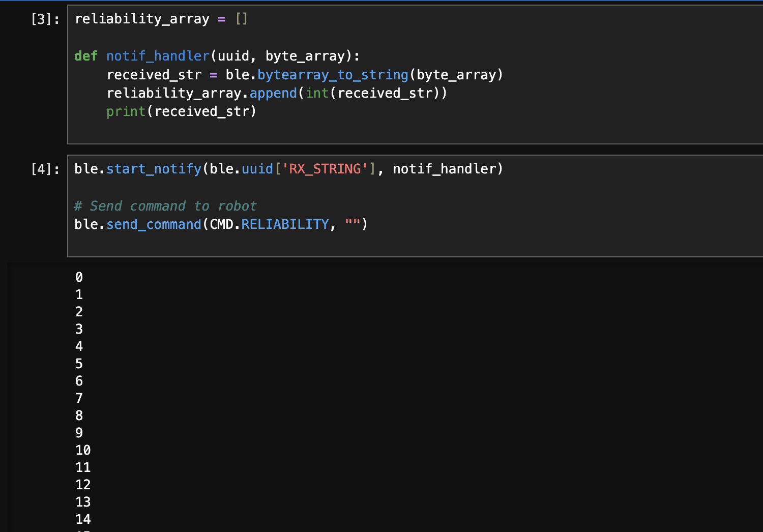Click the output line showing 5
The image size is (763, 532).
click(79, 364)
